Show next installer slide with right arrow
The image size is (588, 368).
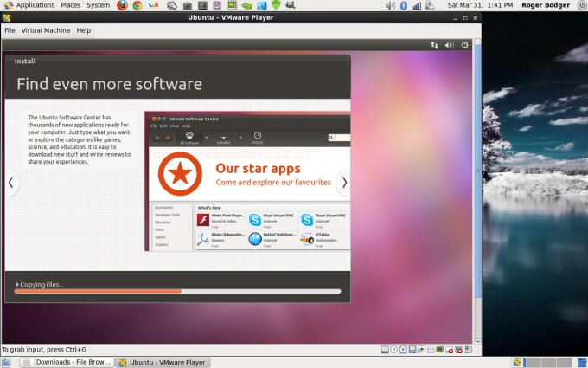pos(343,183)
